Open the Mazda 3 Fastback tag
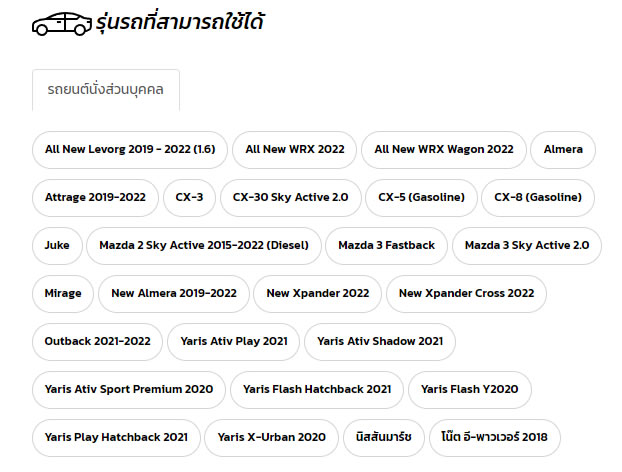The width and height of the screenshot is (622, 472). tap(386, 245)
